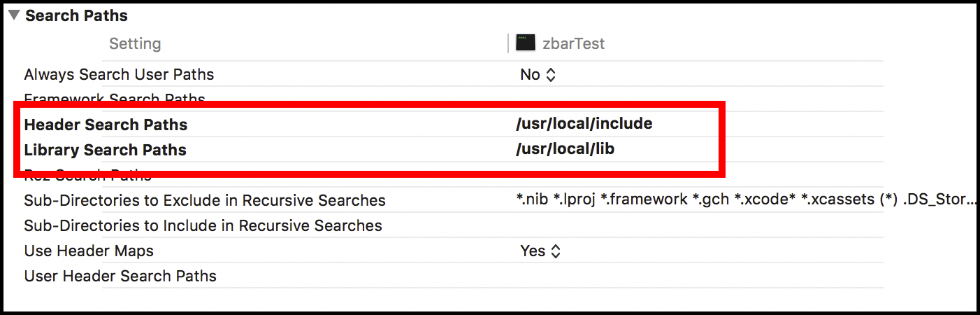Image resolution: width=980 pixels, height=315 pixels.
Task: Select the Header Search Paths setting
Action: pyautogui.click(x=106, y=125)
